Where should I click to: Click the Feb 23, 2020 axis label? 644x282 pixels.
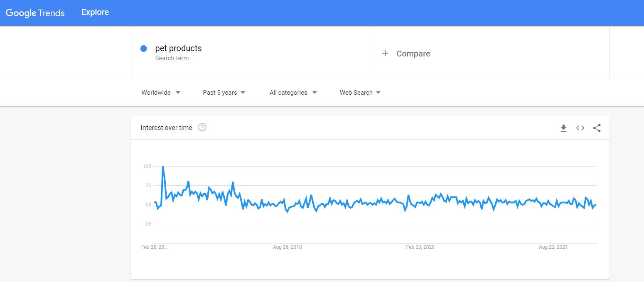420,247
